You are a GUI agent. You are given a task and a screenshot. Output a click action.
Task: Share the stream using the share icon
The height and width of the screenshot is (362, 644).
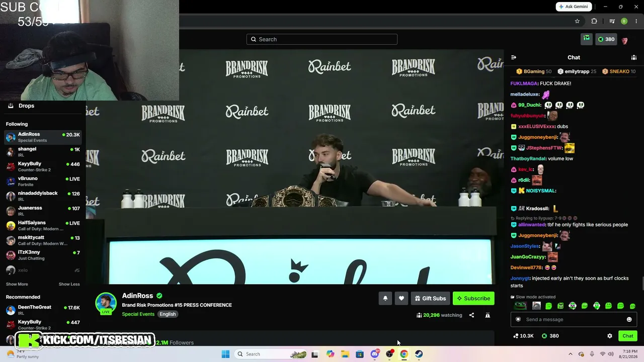pyautogui.click(x=471, y=315)
